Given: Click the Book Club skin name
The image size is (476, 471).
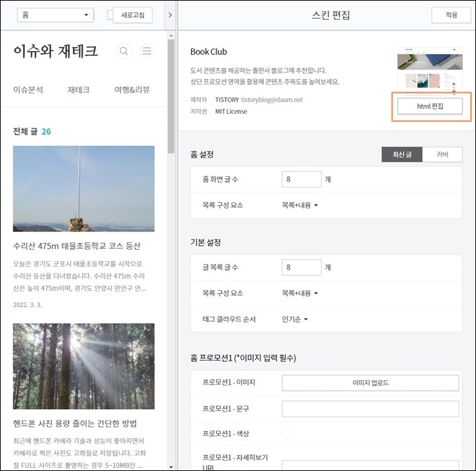Looking at the screenshot, I should [x=209, y=52].
